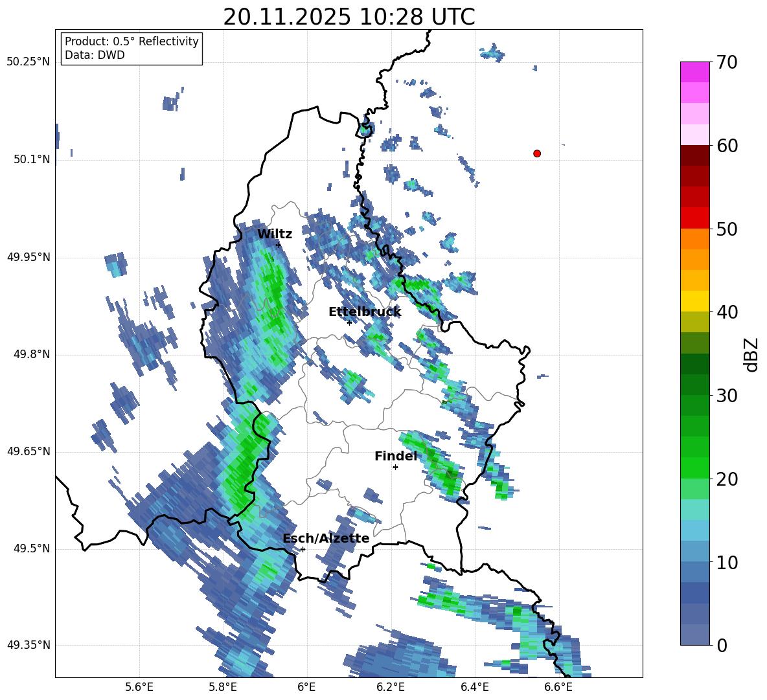Click the colorbar tick value 40

tap(727, 312)
